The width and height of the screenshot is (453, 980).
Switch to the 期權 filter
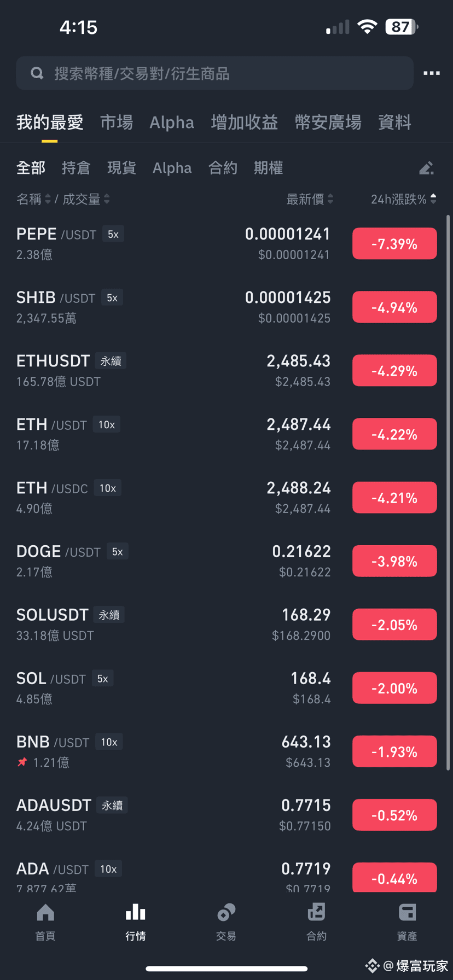268,168
